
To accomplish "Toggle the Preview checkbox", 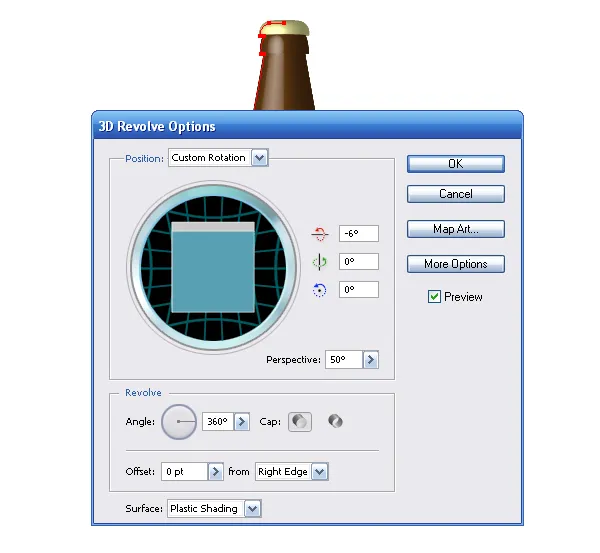I will 434,297.
